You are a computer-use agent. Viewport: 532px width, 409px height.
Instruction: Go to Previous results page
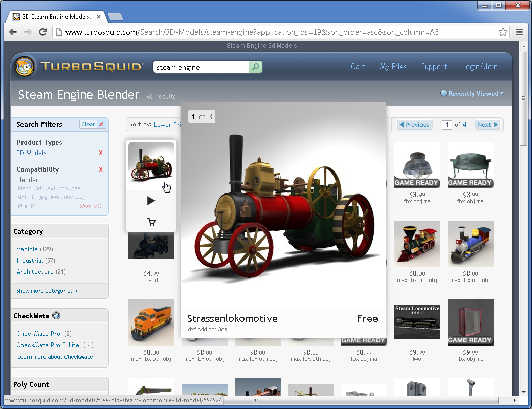pos(415,124)
